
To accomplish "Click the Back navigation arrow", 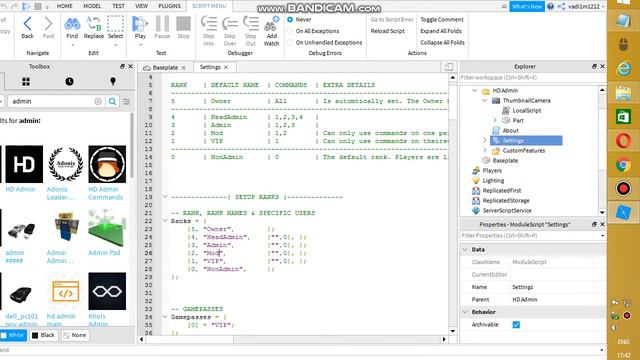I will click(x=27, y=24).
